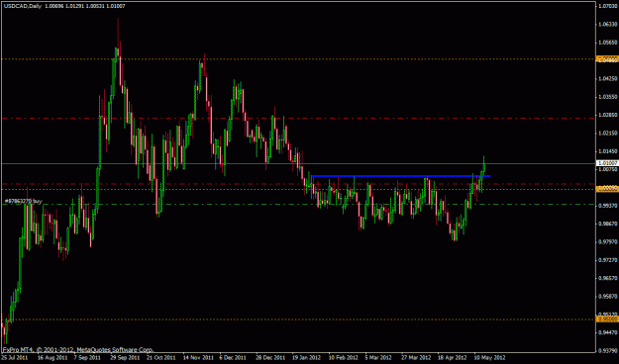This screenshot has height=364, width=619.
Task: Click the FxPro MT4 MetaQuotes copyright text
Action: coord(78,349)
